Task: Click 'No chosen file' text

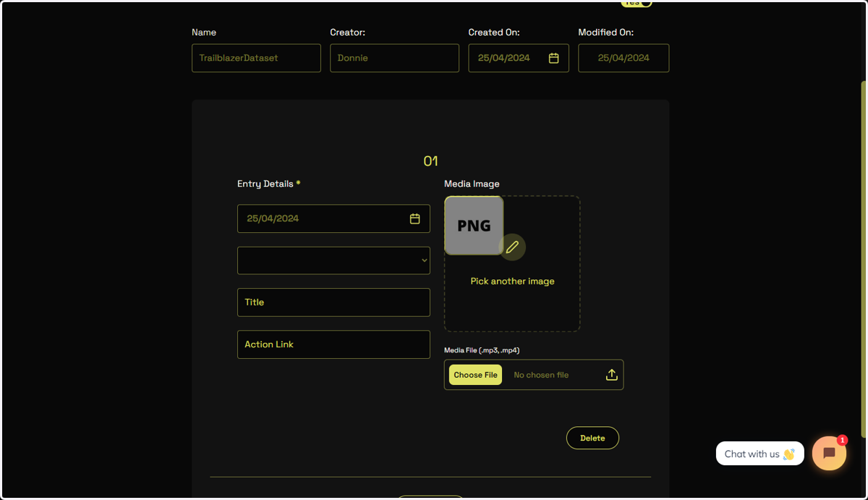Action: point(541,375)
